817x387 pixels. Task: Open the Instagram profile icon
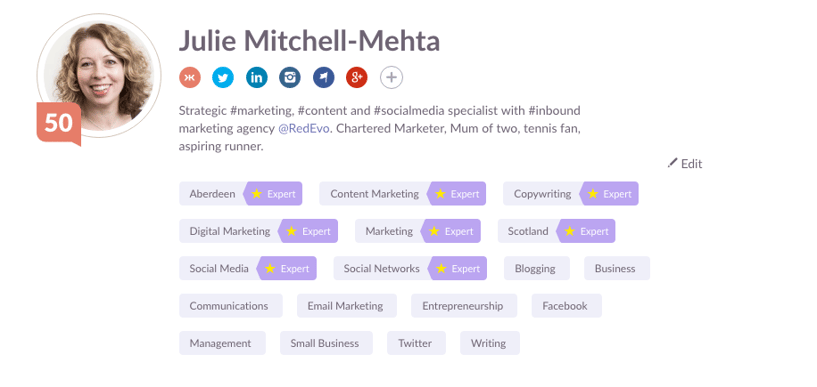[290, 78]
